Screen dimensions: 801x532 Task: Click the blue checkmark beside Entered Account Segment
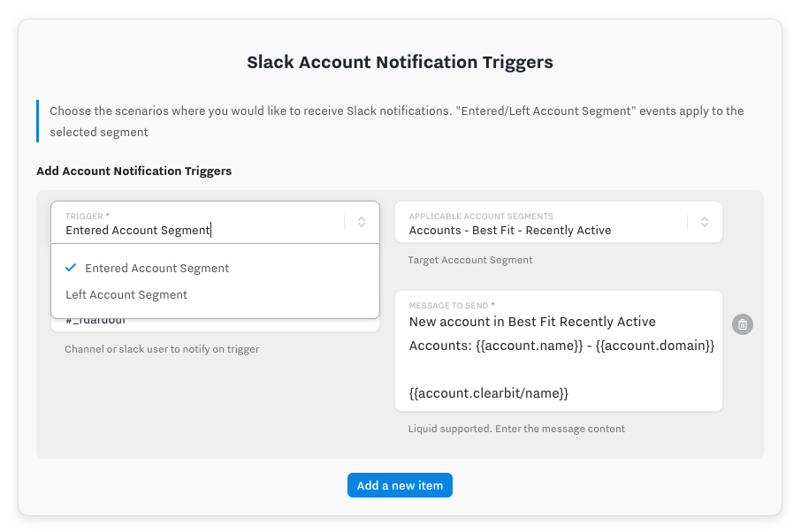pos(71,268)
